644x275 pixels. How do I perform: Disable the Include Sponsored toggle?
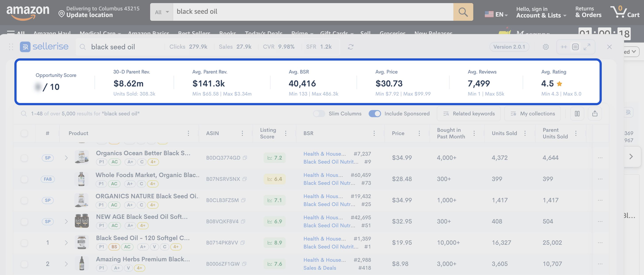pyautogui.click(x=374, y=114)
